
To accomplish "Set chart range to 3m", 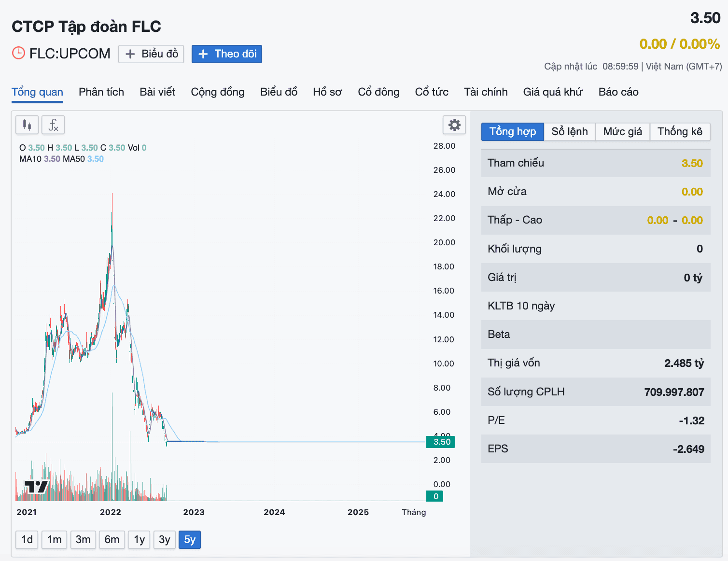I will (x=83, y=539).
